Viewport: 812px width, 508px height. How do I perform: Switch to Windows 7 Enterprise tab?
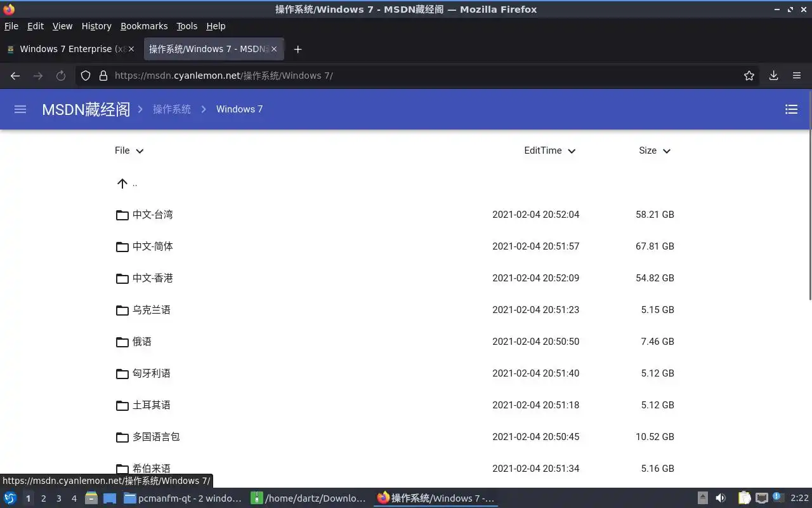pyautogui.click(x=70, y=49)
